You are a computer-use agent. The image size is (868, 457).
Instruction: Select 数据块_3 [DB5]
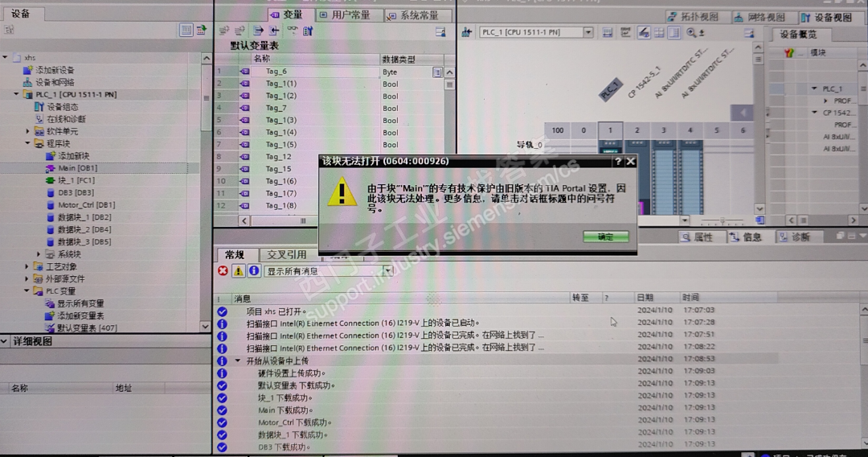(x=84, y=241)
